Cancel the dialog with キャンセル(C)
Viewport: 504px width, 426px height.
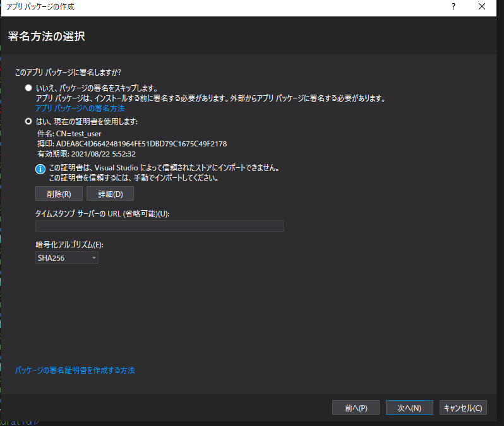click(x=463, y=408)
